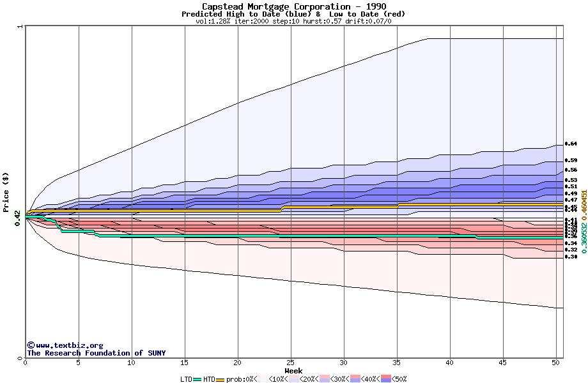Select the "hurst:0.57" parameter text
The height and width of the screenshot is (383, 588).
point(322,21)
